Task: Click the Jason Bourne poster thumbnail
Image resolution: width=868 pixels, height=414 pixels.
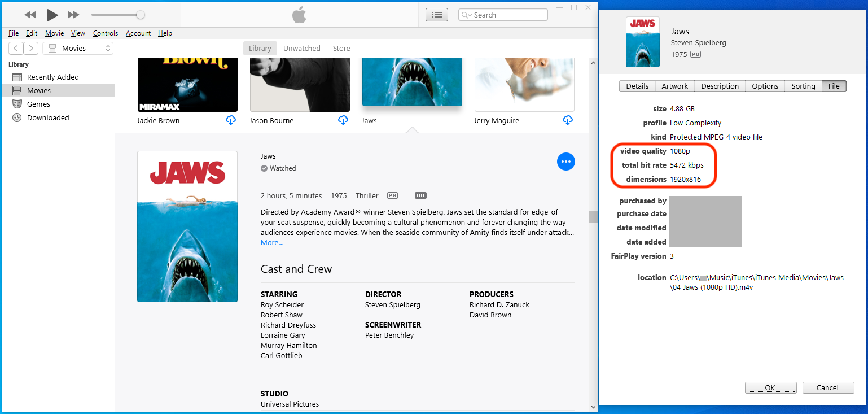Action: (x=300, y=85)
